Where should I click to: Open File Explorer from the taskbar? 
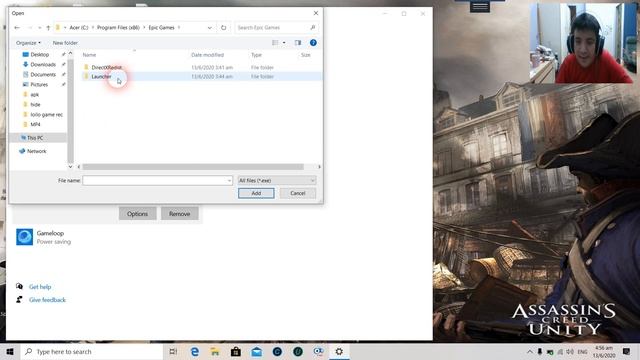215,351
